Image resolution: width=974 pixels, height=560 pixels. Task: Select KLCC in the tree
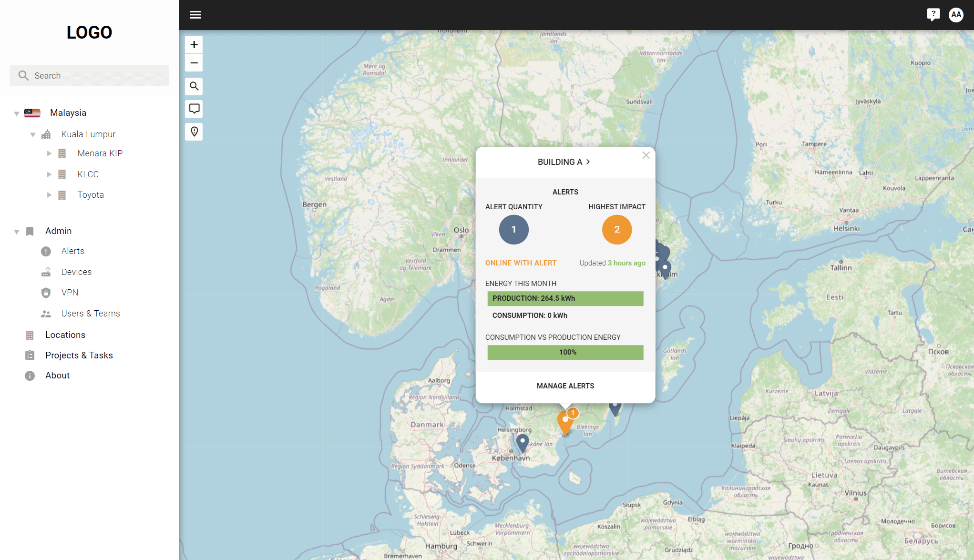(88, 174)
